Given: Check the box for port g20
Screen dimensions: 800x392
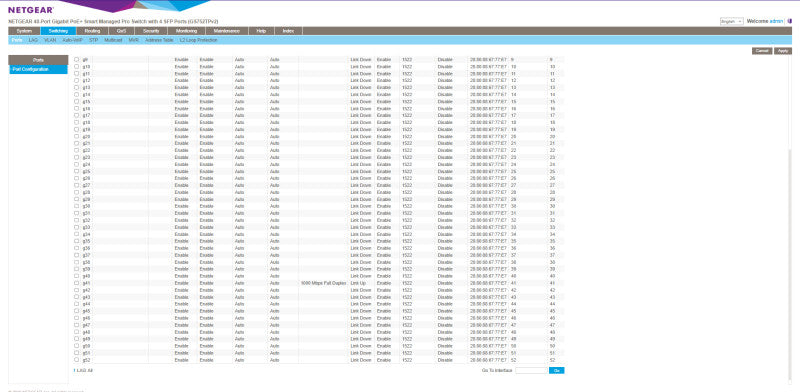Looking at the screenshot, I should pos(77,137).
